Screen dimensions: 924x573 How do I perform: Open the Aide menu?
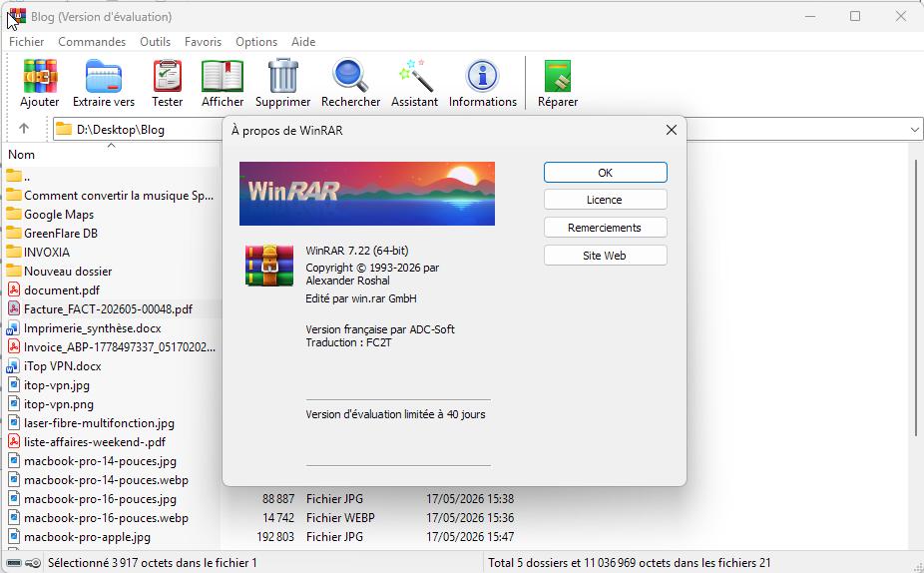[303, 42]
